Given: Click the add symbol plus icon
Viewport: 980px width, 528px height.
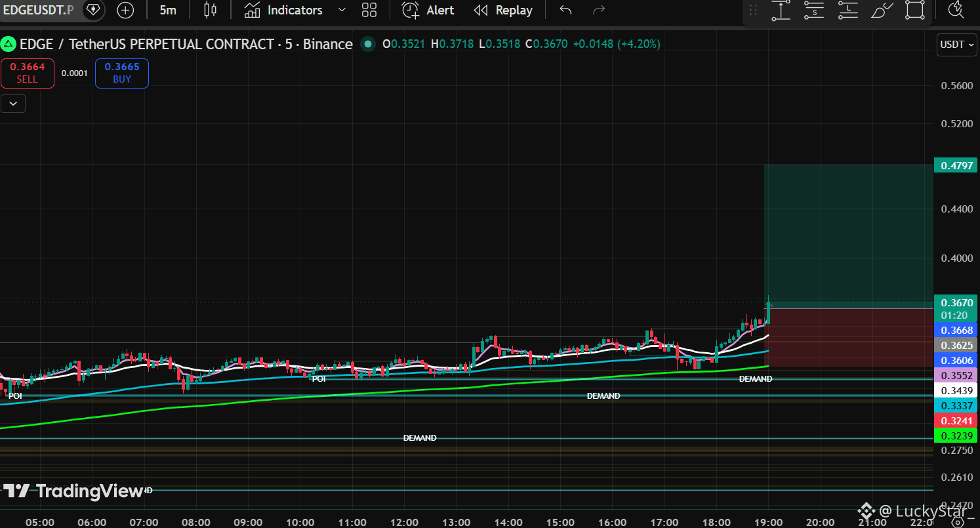Looking at the screenshot, I should pyautogui.click(x=125, y=10).
